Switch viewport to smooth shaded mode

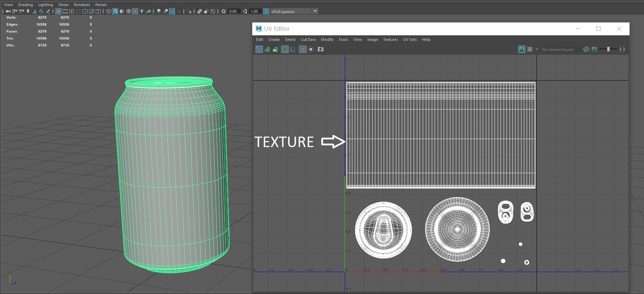coord(115,11)
